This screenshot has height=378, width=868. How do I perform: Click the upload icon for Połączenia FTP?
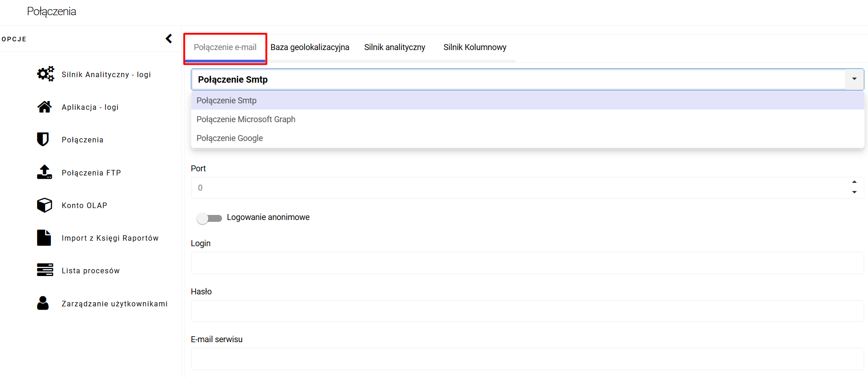45,172
